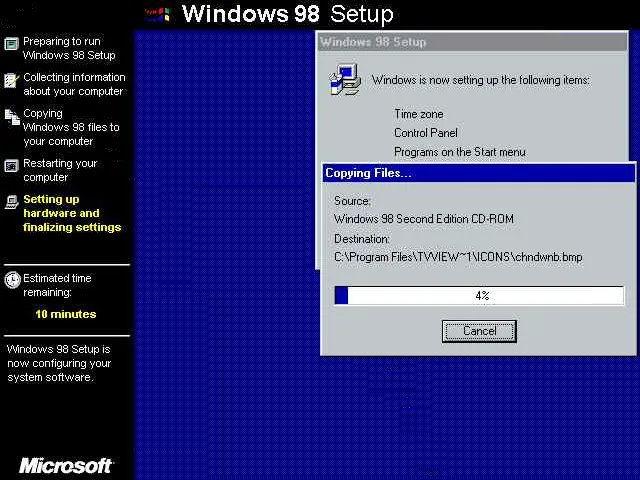Click the "10 minutes" remaining time value
The height and width of the screenshot is (480, 640).
pyautogui.click(x=66, y=314)
